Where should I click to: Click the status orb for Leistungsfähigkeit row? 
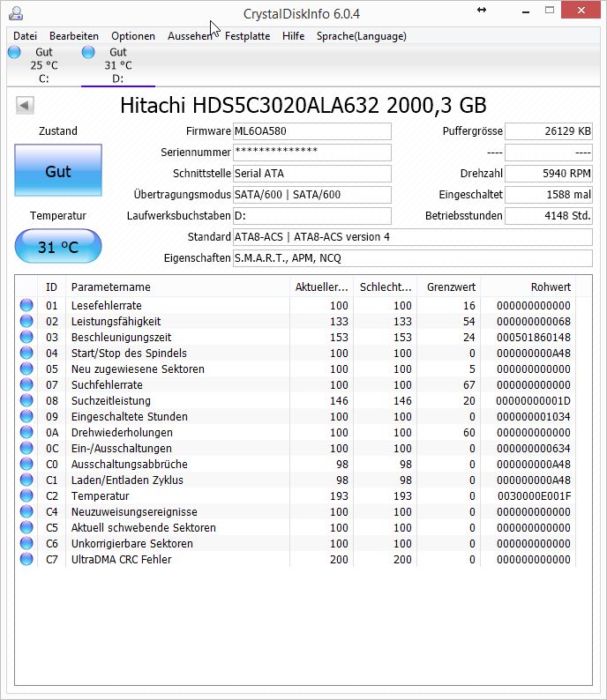26,321
